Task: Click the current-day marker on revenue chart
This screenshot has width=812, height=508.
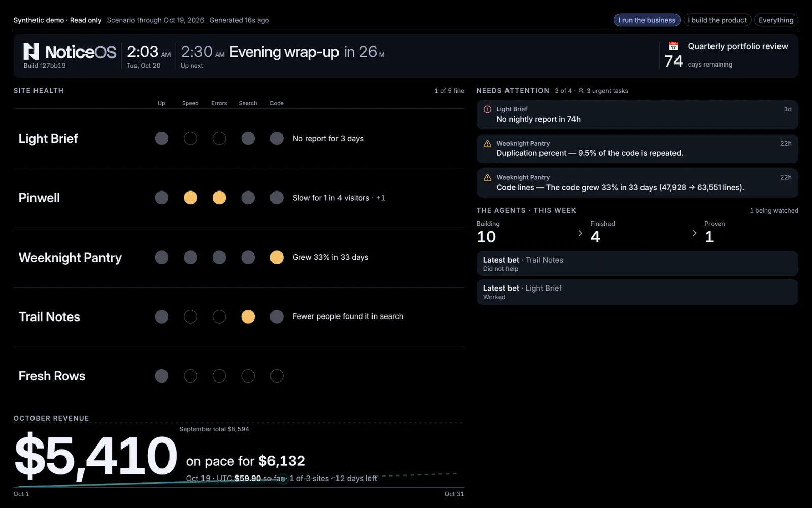Action: [x=283, y=479]
